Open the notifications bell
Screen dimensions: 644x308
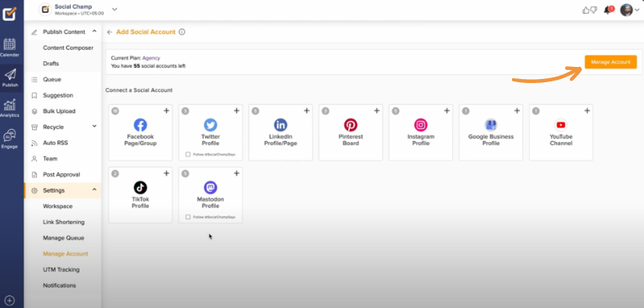[x=608, y=10]
